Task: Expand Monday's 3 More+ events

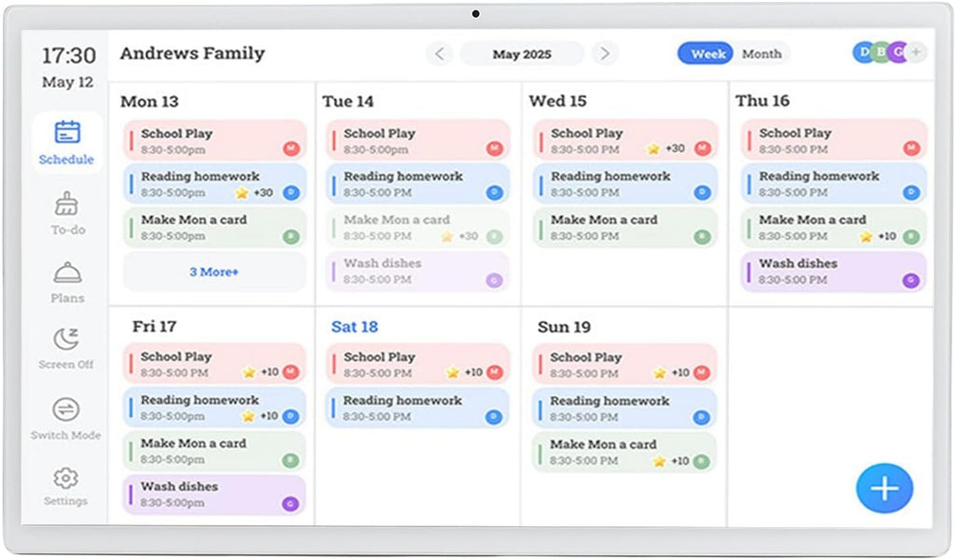Action: coord(214,272)
